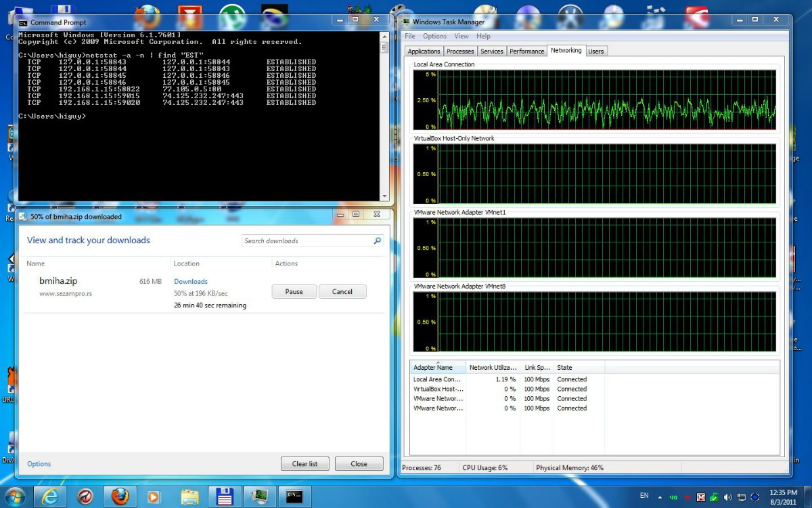Click the Clear list button
812x508 pixels.
click(304, 464)
